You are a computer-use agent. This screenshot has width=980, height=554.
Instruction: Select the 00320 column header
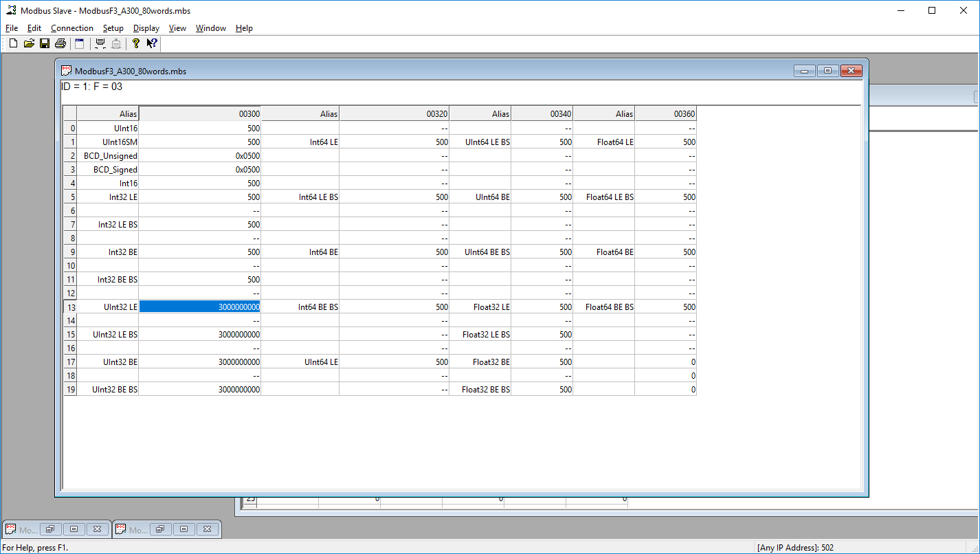click(394, 114)
